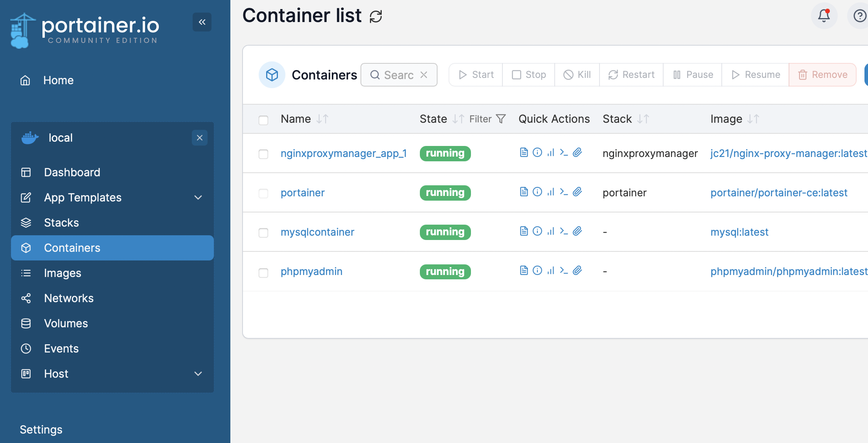View stats for mysqlcontainer
The height and width of the screenshot is (443, 868).
point(551,231)
